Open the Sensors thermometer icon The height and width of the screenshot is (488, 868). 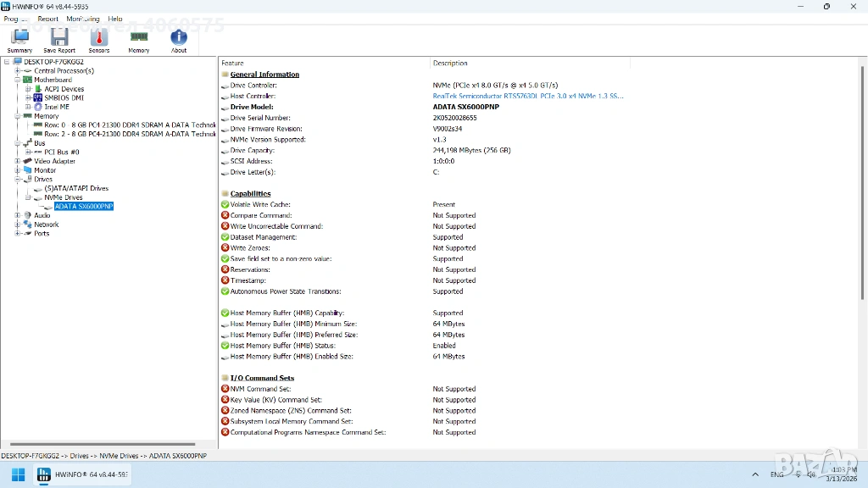tap(99, 40)
